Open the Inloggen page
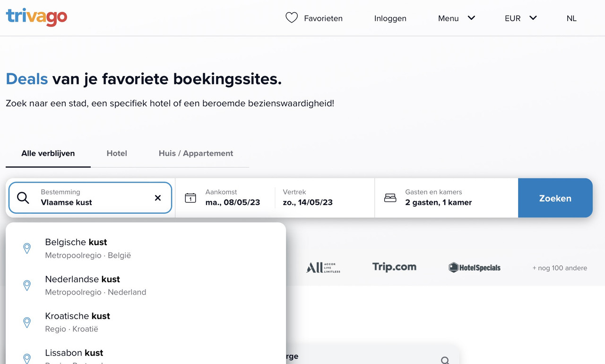Viewport: 605px width, 364px height. pyautogui.click(x=390, y=18)
